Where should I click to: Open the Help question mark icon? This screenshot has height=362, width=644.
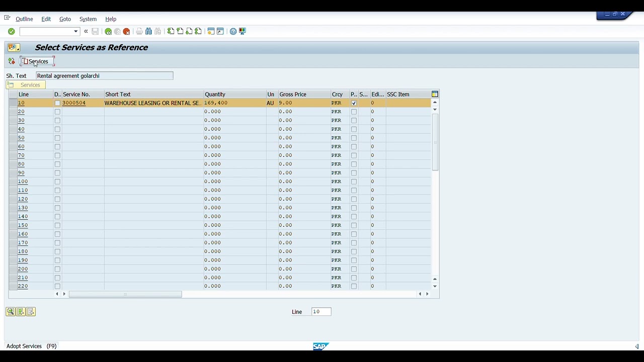click(x=233, y=31)
